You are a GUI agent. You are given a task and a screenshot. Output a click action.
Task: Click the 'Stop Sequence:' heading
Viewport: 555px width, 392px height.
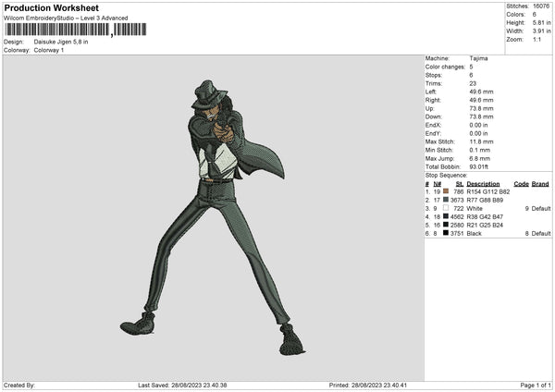pyautogui.click(x=447, y=176)
